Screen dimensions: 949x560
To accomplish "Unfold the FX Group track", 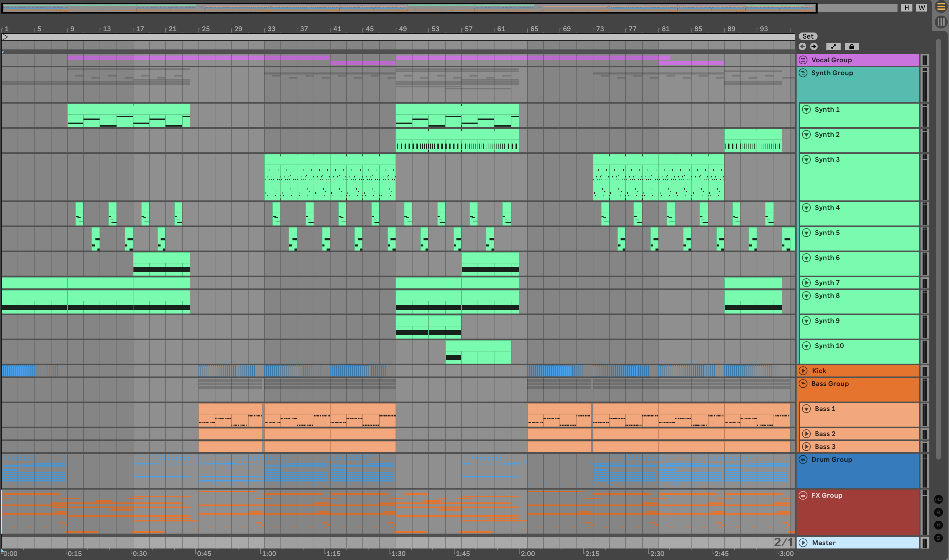I will point(803,495).
